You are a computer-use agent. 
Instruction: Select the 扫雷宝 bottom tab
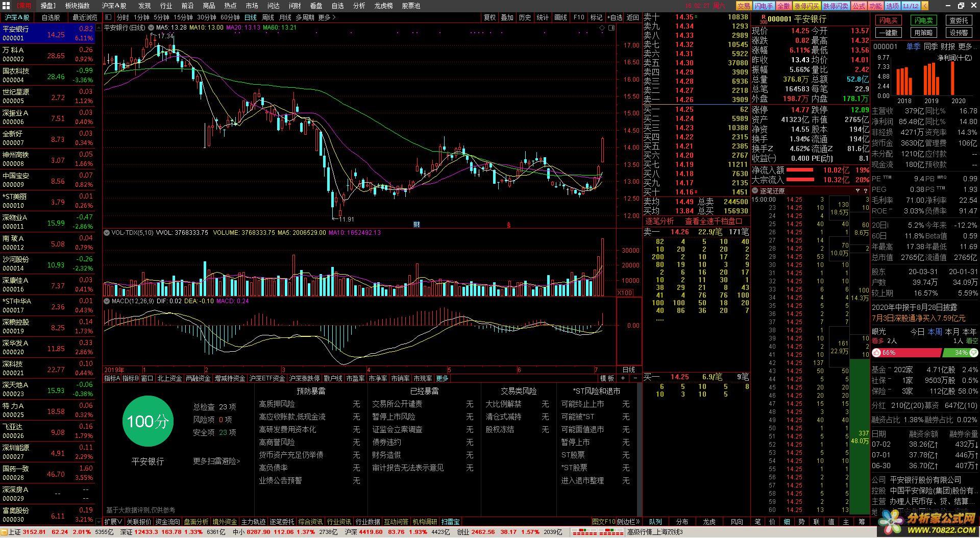450,522
